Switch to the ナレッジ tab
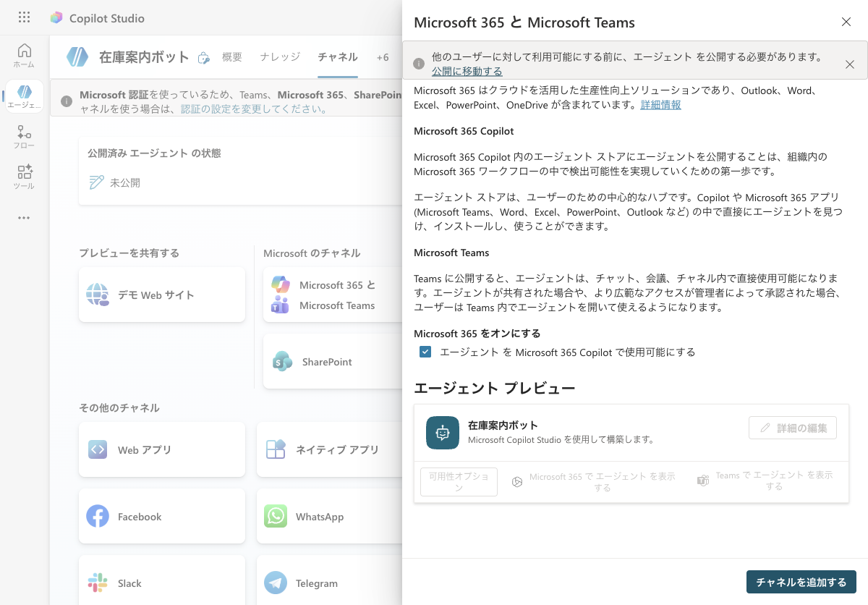Image resolution: width=868 pixels, height=605 pixels. point(280,57)
